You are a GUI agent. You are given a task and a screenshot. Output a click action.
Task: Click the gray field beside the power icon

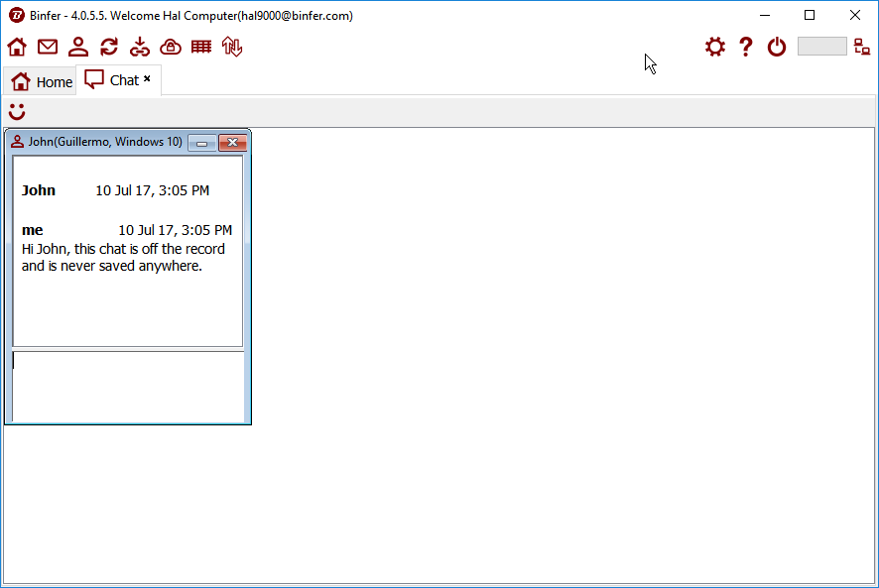pos(821,47)
